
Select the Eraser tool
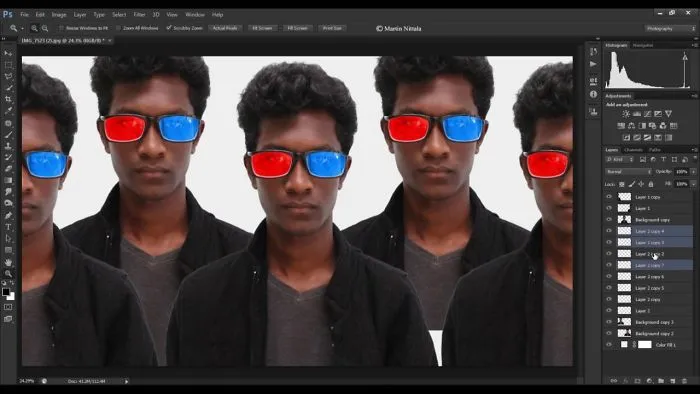[8, 169]
